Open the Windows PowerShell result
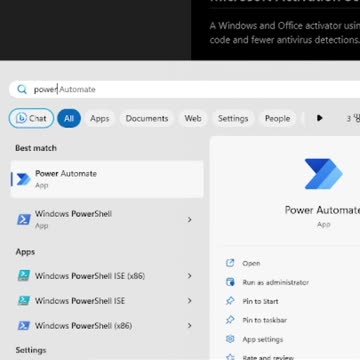This screenshot has height=360, width=360. click(107, 219)
